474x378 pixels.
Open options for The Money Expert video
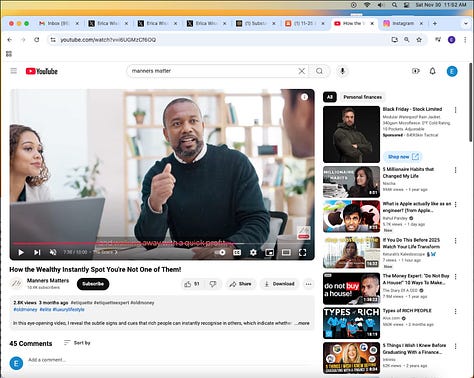[456, 277]
